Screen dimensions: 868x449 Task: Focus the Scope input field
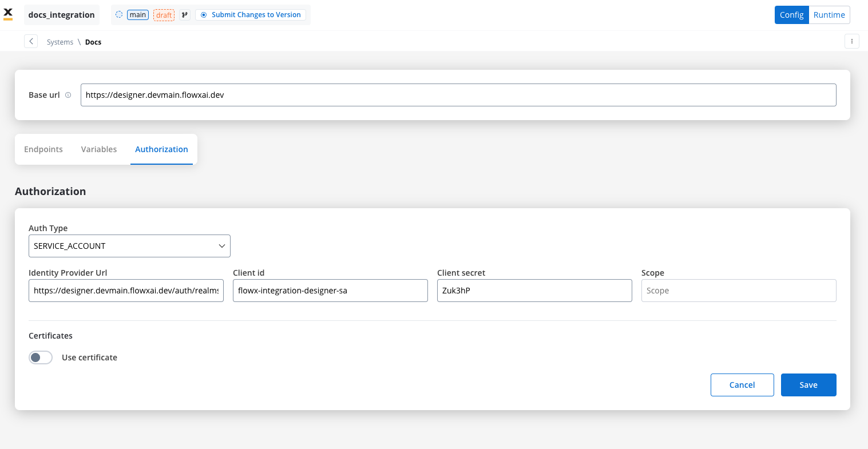coord(739,291)
